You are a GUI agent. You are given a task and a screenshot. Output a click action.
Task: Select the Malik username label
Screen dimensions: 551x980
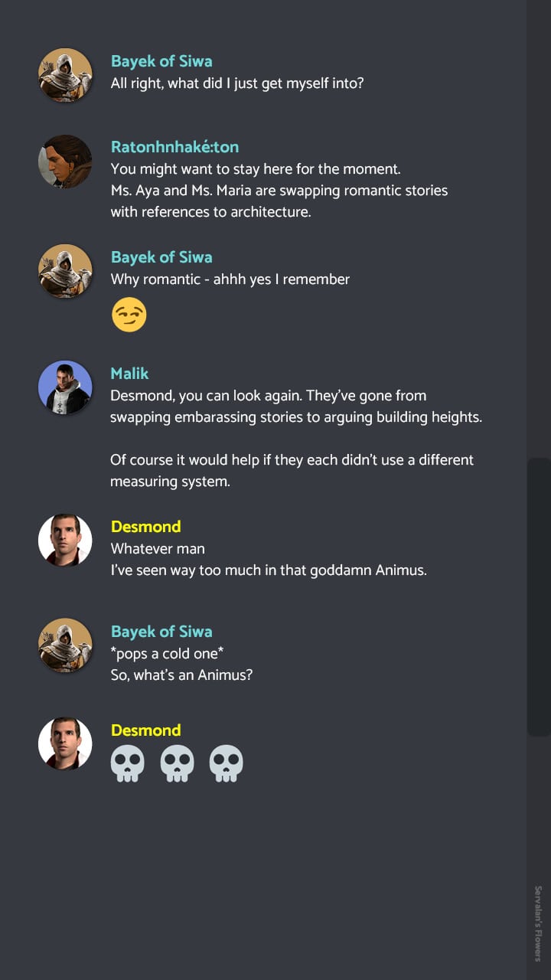point(129,374)
